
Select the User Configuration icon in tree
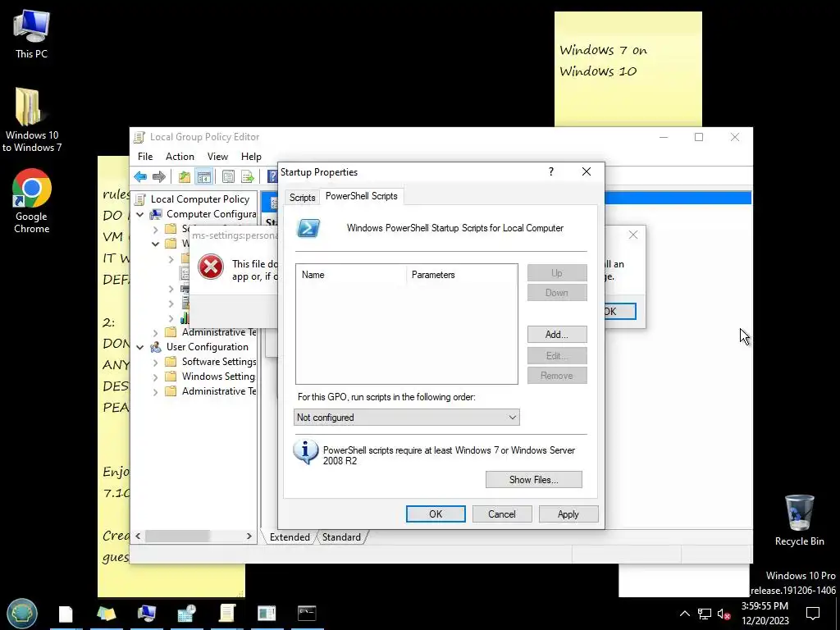(156, 347)
